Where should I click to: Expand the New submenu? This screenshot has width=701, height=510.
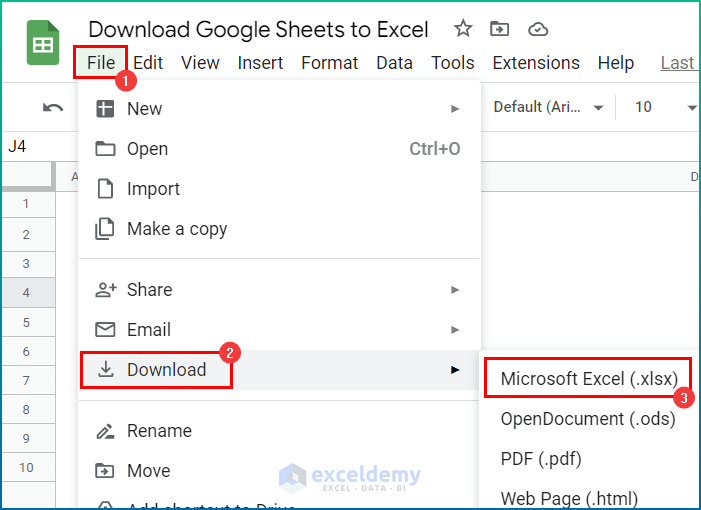[279, 109]
